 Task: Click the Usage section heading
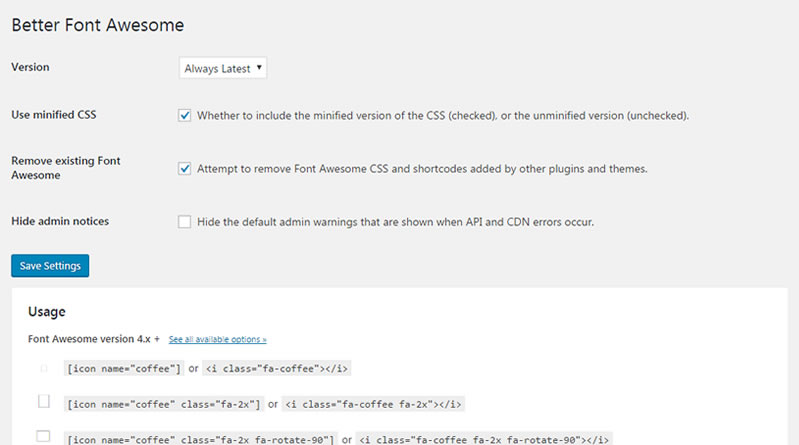pyautogui.click(x=46, y=311)
